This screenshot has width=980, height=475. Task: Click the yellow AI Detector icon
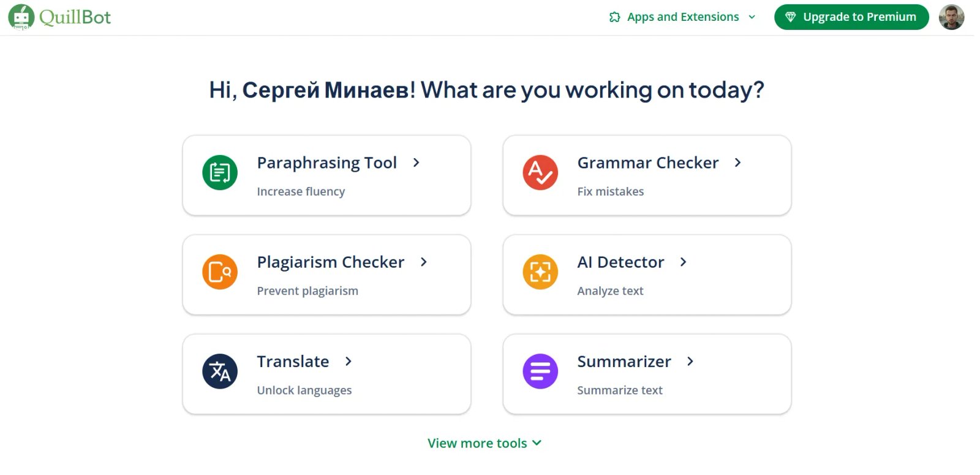pos(540,272)
